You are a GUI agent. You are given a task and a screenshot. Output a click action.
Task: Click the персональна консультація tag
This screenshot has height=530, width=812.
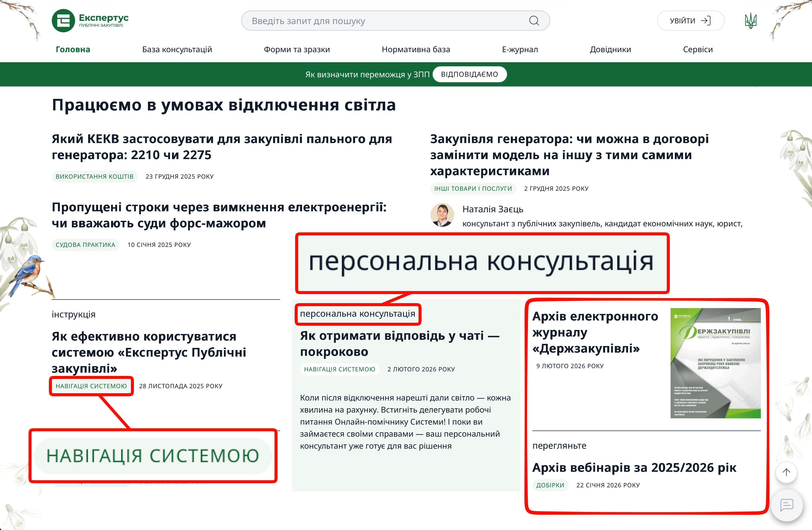(x=358, y=314)
